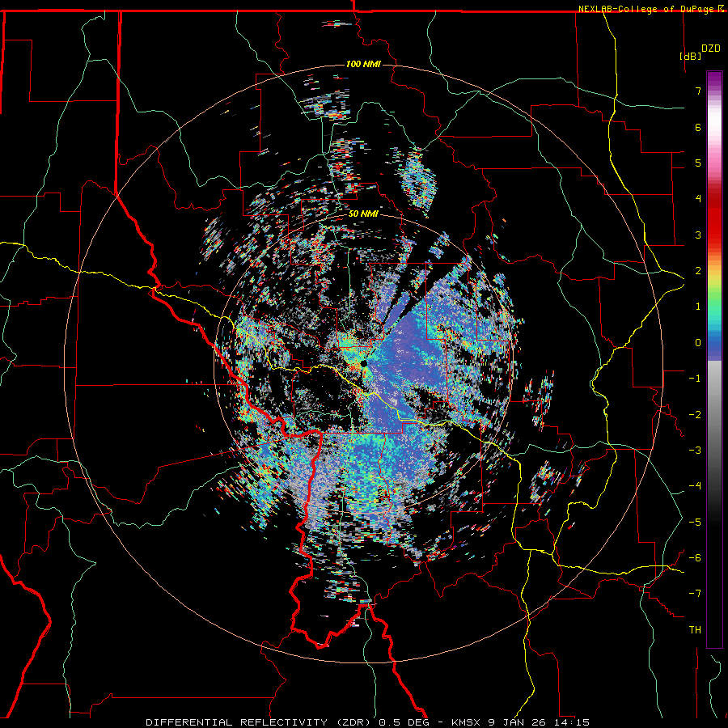This screenshot has width=728, height=728.
Task: Click the "1" tick on the color scale
Action: tap(698, 306)
